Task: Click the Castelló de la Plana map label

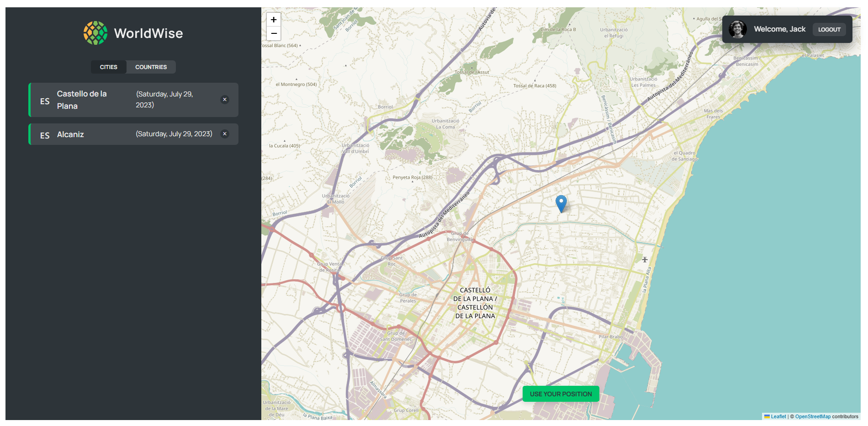Action: coord(475,303)
